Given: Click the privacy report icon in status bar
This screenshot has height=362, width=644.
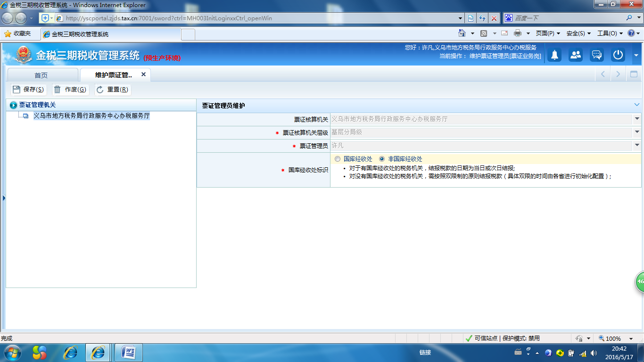Looking at the screenshot, I should tap(579, 338).
